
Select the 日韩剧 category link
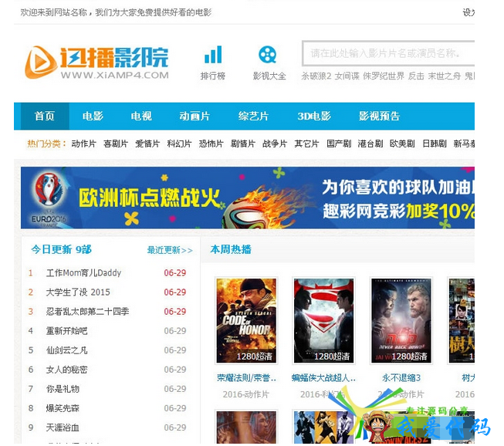tap(435, 144)
